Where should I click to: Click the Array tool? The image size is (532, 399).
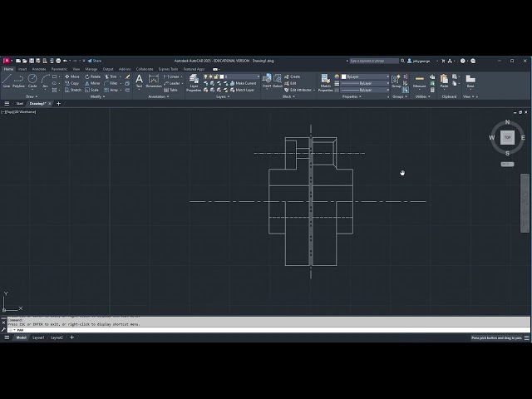(x=111, y=90)
